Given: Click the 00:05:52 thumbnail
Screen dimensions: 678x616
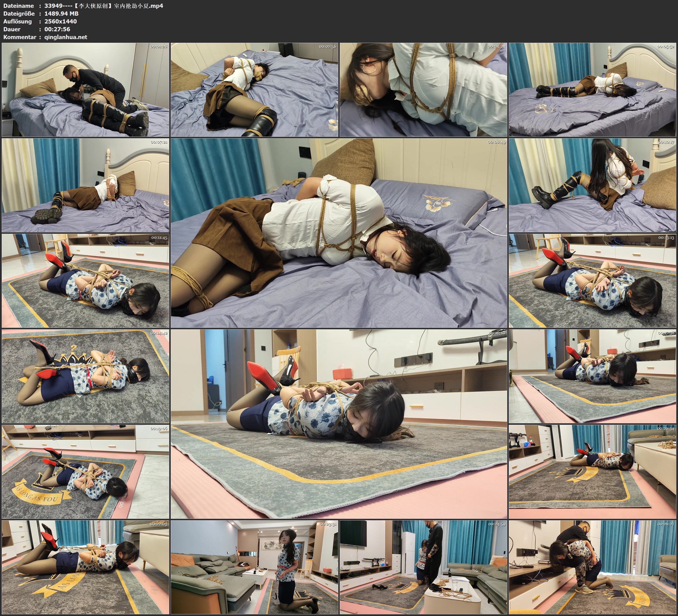Looking at the screenshot, I should tap(592, 90).
